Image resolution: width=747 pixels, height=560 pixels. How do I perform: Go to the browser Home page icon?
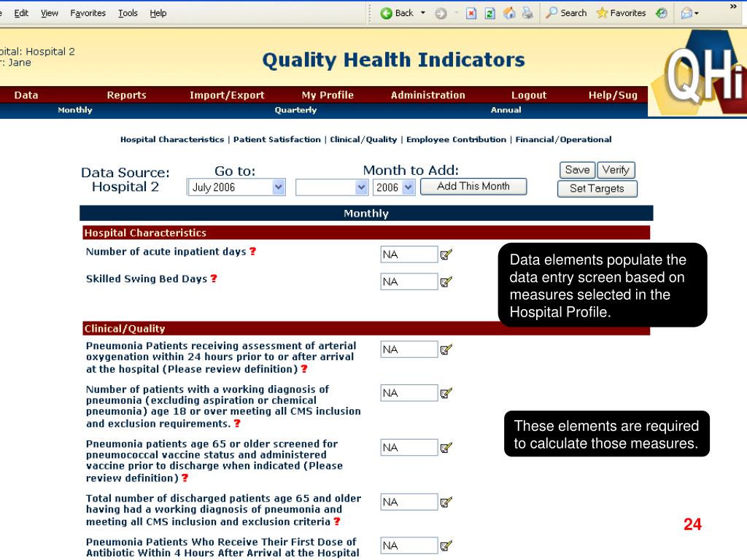coord(509,13)
